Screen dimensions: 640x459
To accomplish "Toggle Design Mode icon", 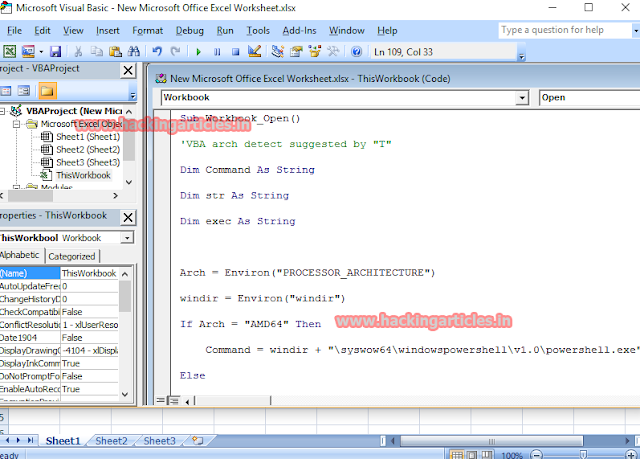I will [x=254, y=51].
